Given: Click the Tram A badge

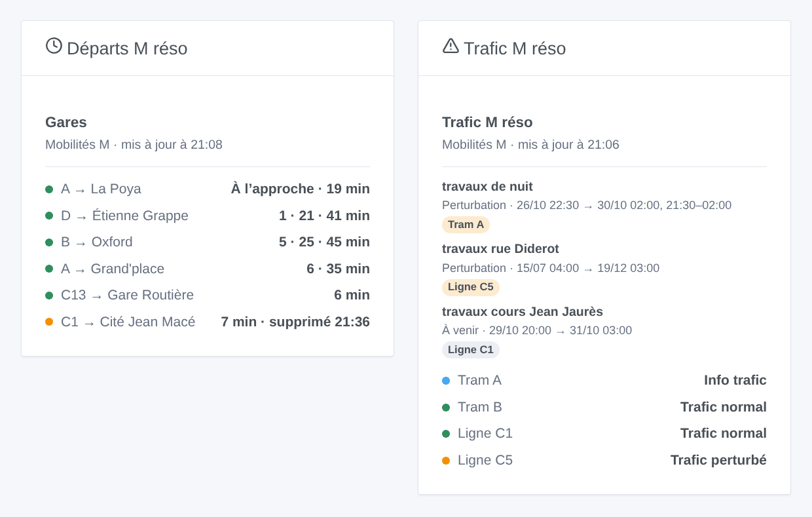Looking at the screenshot, I should tap(466, 225).
